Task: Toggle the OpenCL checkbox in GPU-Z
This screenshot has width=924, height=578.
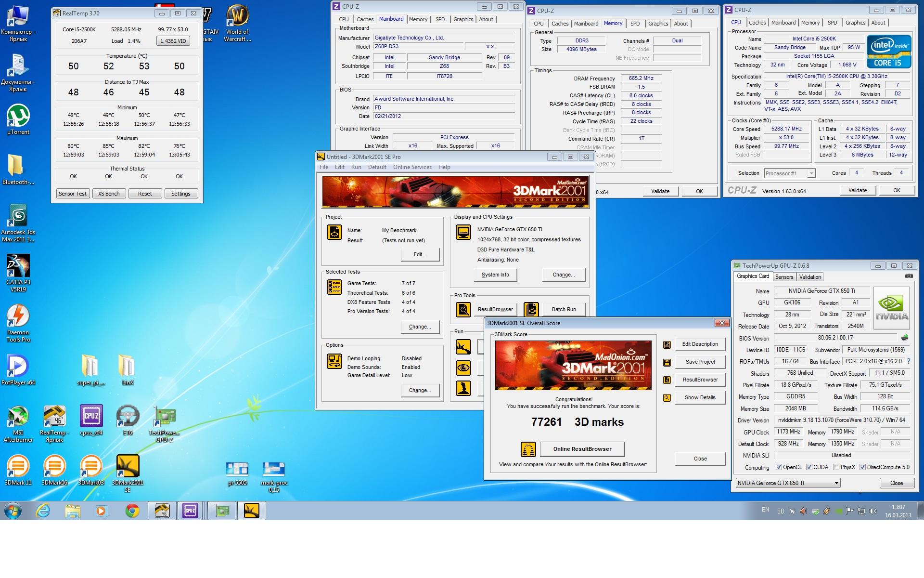Action: (779, 467)
